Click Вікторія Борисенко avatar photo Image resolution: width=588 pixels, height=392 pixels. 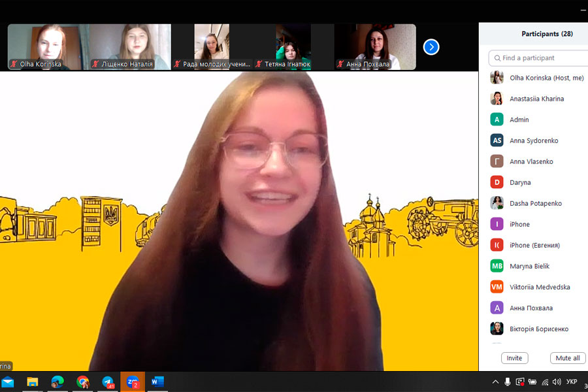(x=497, y=329)
